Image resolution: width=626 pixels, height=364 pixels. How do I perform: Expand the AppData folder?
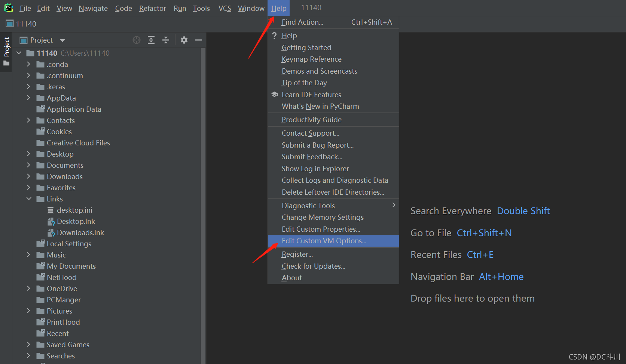[x=29, y=98]
